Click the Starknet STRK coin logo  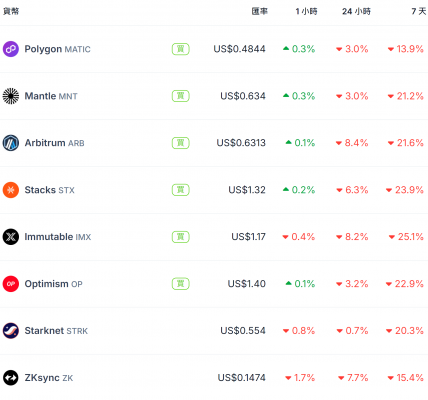pyautogui.click(x=11, y=331)
